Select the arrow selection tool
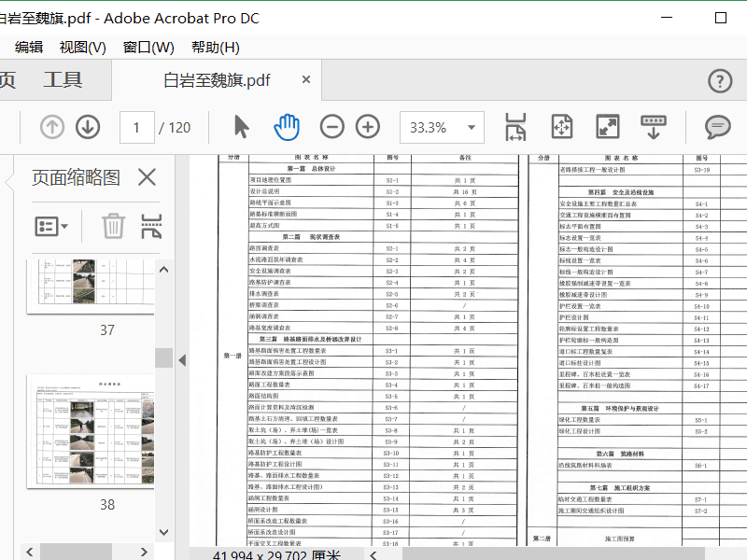Image resolution: width=747 pixels, height=560 pixels. click(x=242, y=128)
